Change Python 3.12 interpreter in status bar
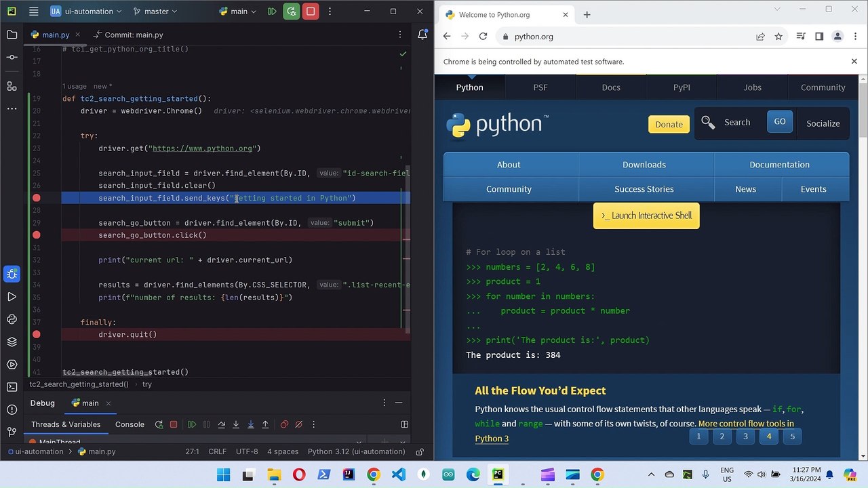This screenshot has height=488, width=868. point(356,451)
